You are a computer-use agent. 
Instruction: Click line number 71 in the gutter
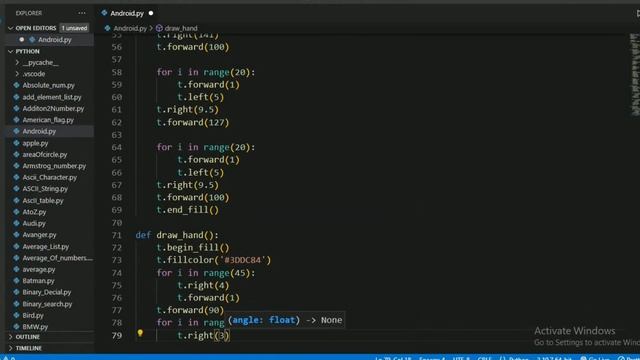(117, 235)
